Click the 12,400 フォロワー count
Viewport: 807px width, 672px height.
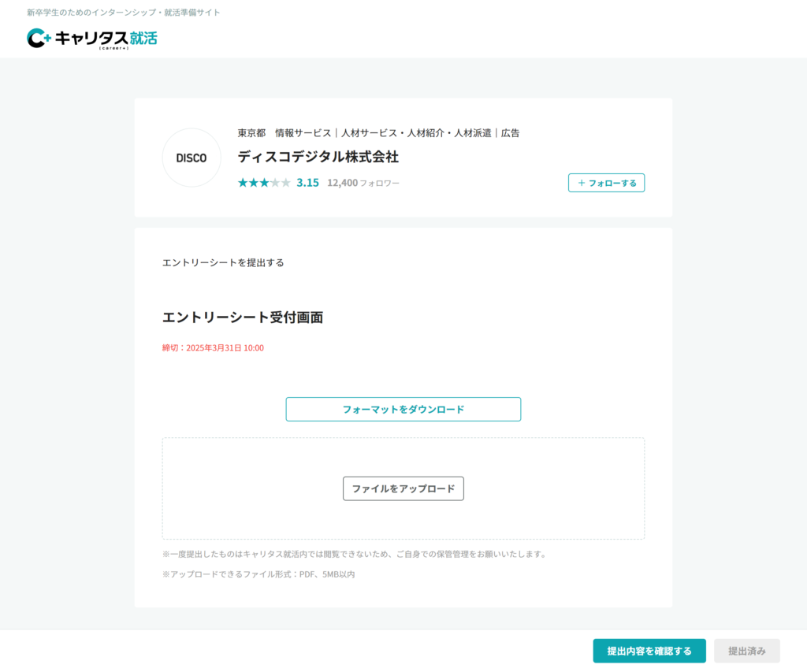[363, 183]
